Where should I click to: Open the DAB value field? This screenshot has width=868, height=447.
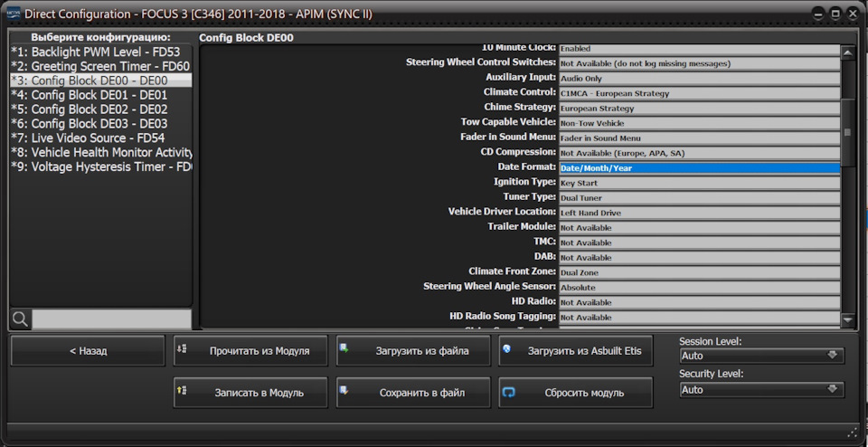(x=699, y=258)
